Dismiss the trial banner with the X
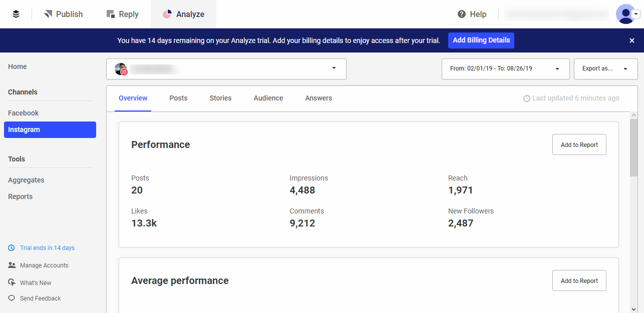 click(x=631, y=40)
